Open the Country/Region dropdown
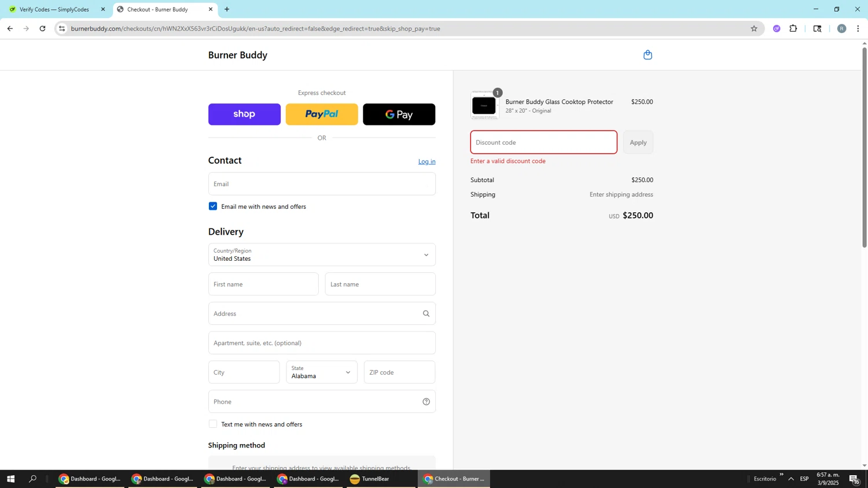 tap(322, 255)
